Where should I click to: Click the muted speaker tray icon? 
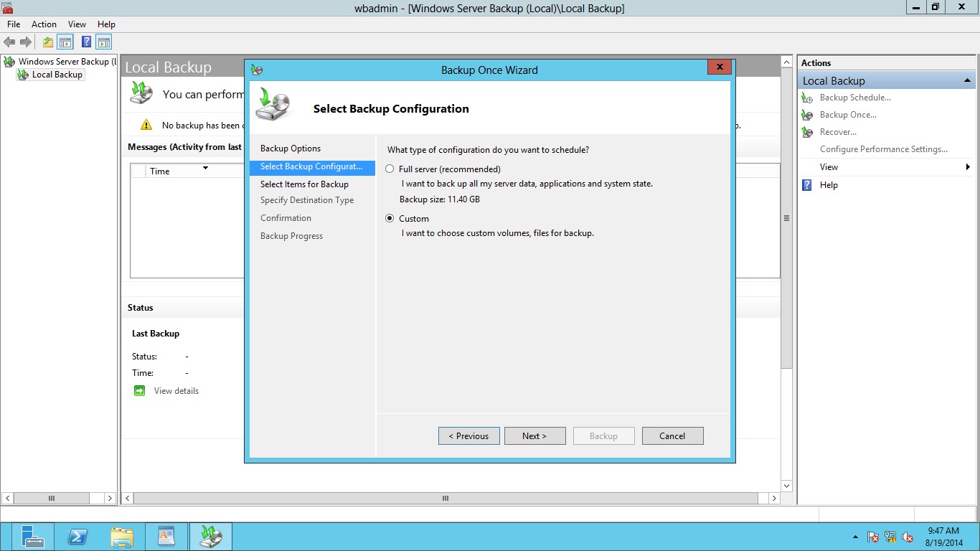coord(908,537)
